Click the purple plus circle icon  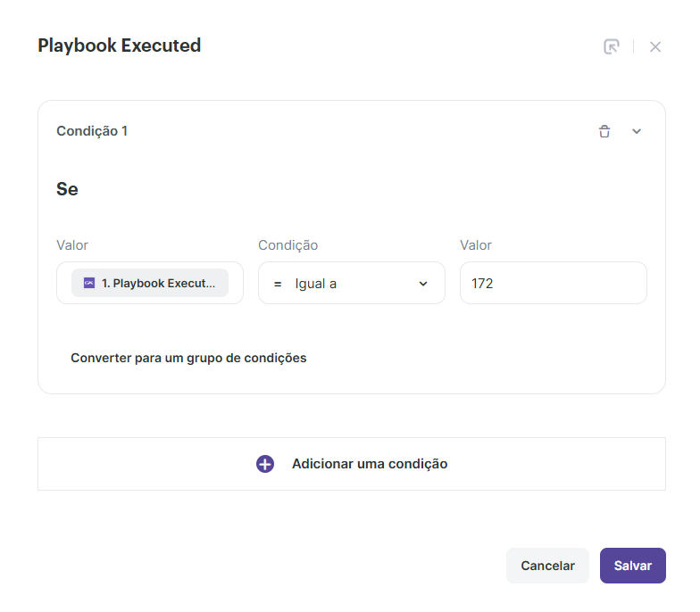pos(265,464)
